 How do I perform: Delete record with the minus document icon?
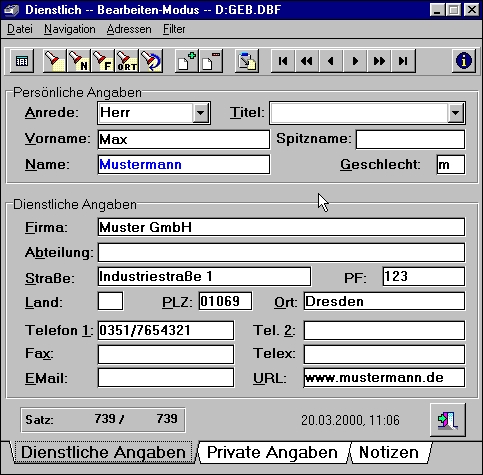[x=211, y=61]
